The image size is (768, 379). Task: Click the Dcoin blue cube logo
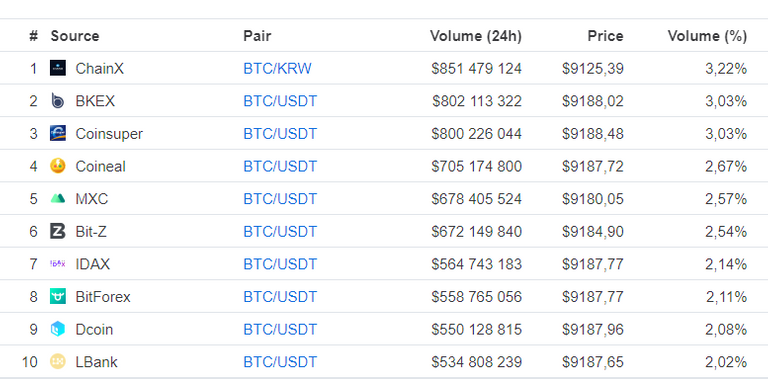click(x=58, y=329)
